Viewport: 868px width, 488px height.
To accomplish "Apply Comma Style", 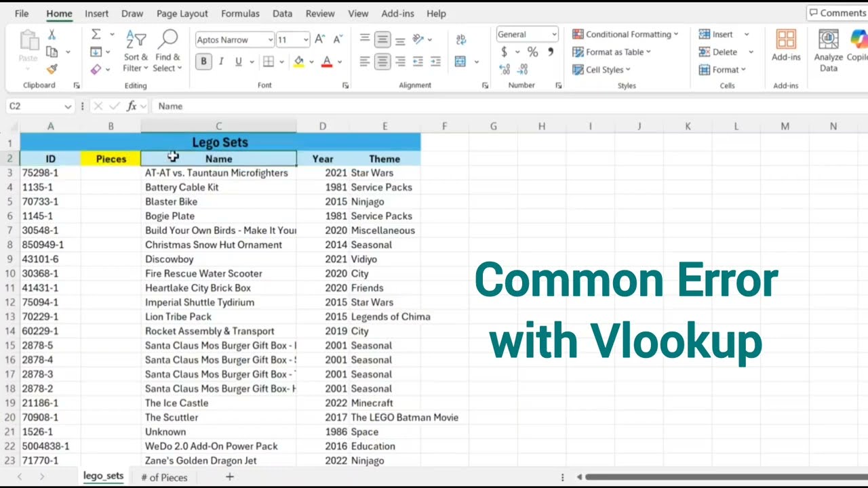I will point(551,52).
